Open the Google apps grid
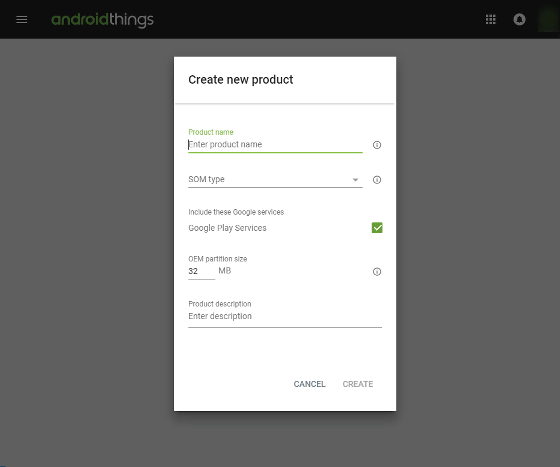560x467 pixels. click(490, 19)
